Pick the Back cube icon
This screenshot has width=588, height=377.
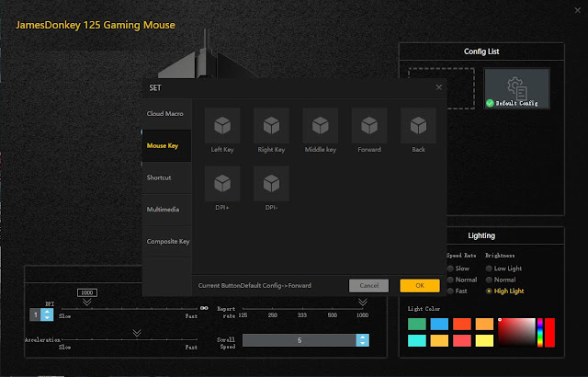(418, 125)
